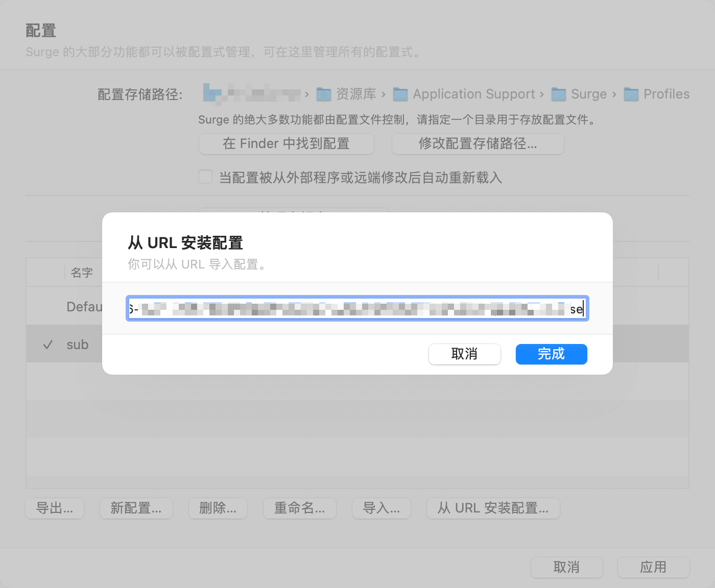Click the checkmark next to the sub profile
Image resolution: width=715 pixels, height=588 pixels.
point(47,344)
